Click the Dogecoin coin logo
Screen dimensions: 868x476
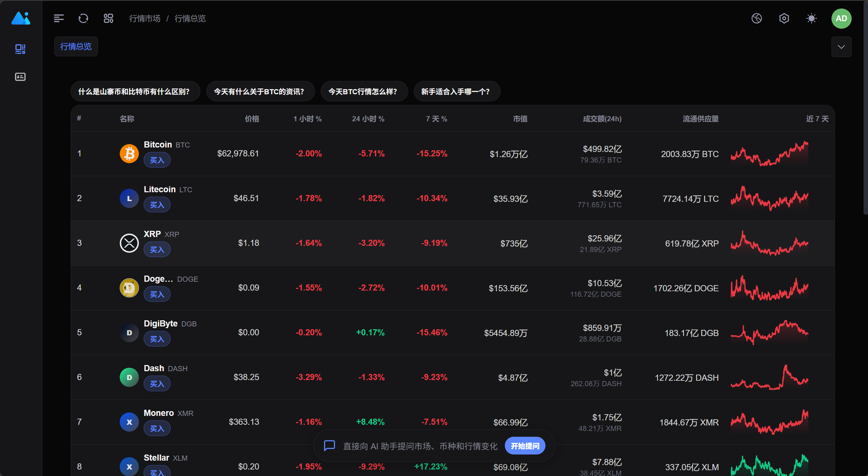pos(129,288)
